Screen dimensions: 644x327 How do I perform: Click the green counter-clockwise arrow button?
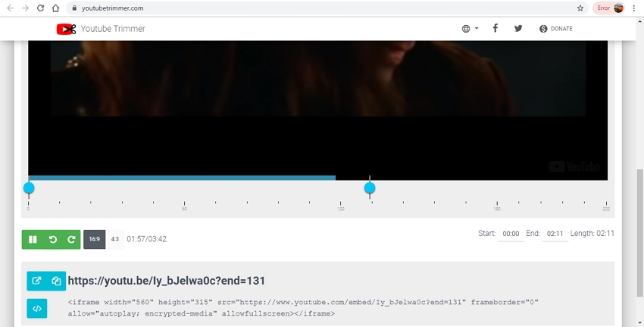(52, 240)
